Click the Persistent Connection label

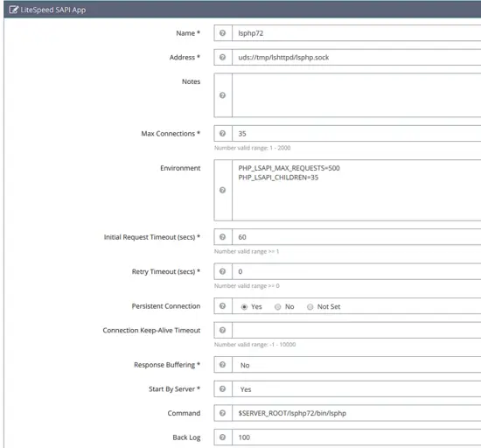[x=166, y=306]
